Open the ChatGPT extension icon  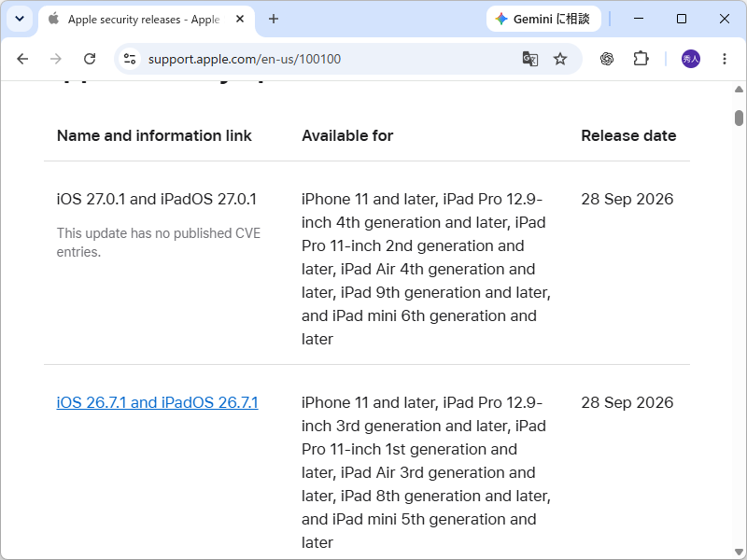pyautogui.click(x=607, y=59)
